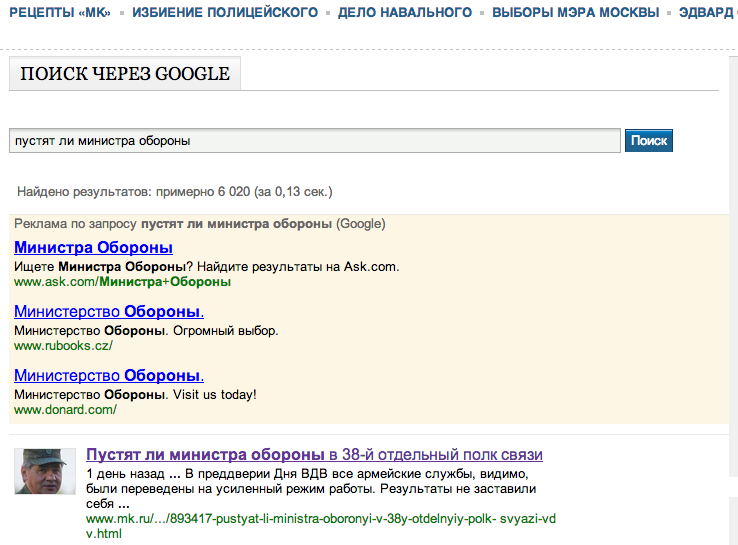Click the partially visible Эдвард topic link
This screenshot has width=738, height=545.
pyautogui.click(x=707, y=13)
